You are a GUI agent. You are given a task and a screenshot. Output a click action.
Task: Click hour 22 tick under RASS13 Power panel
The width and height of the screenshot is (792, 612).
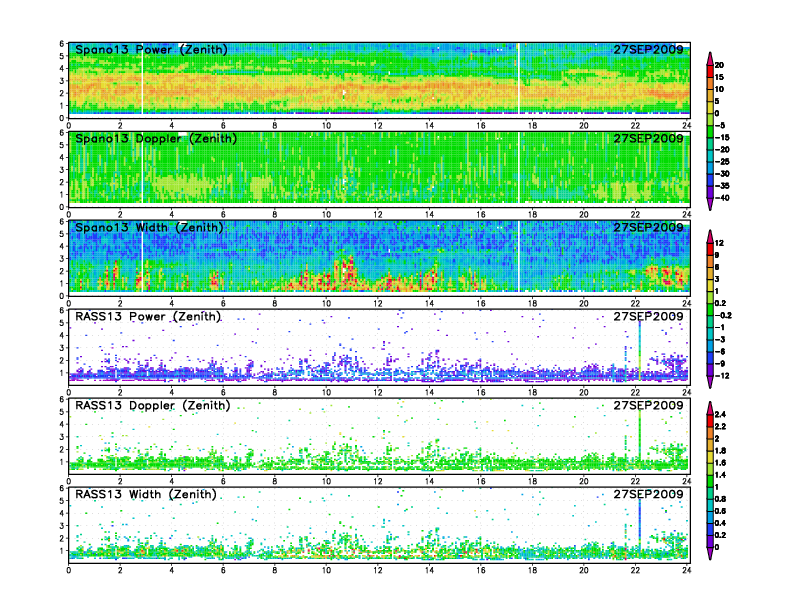635,393
